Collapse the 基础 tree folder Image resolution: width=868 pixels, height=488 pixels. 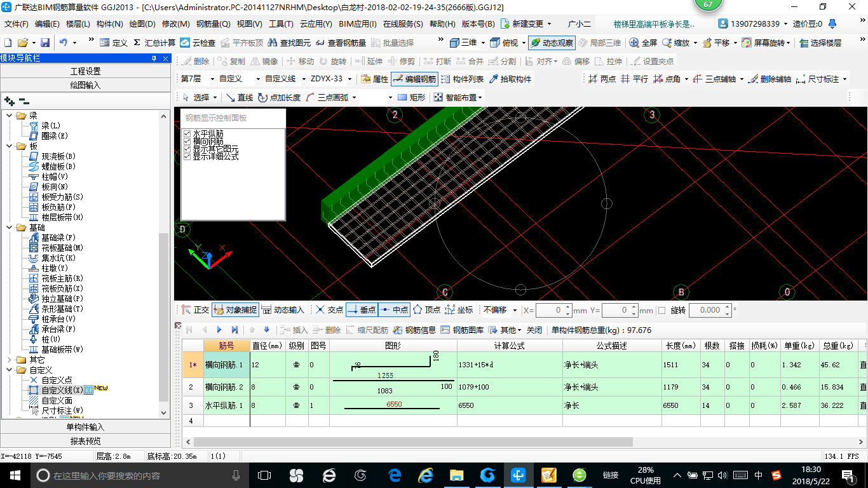pyautogui.click(x=10, y=227)
